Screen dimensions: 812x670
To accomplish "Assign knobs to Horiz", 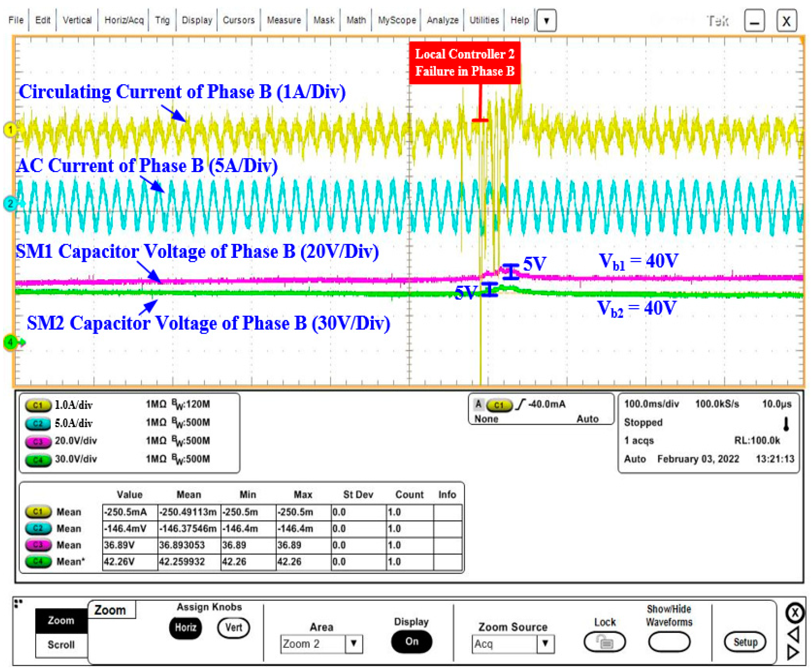I will (x=185, y=628).
